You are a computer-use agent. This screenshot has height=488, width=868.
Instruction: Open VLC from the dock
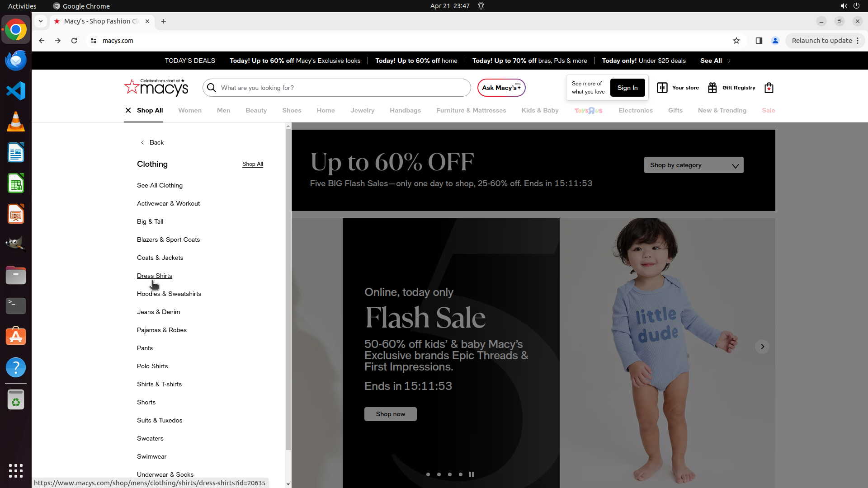[x=16, y=122]
